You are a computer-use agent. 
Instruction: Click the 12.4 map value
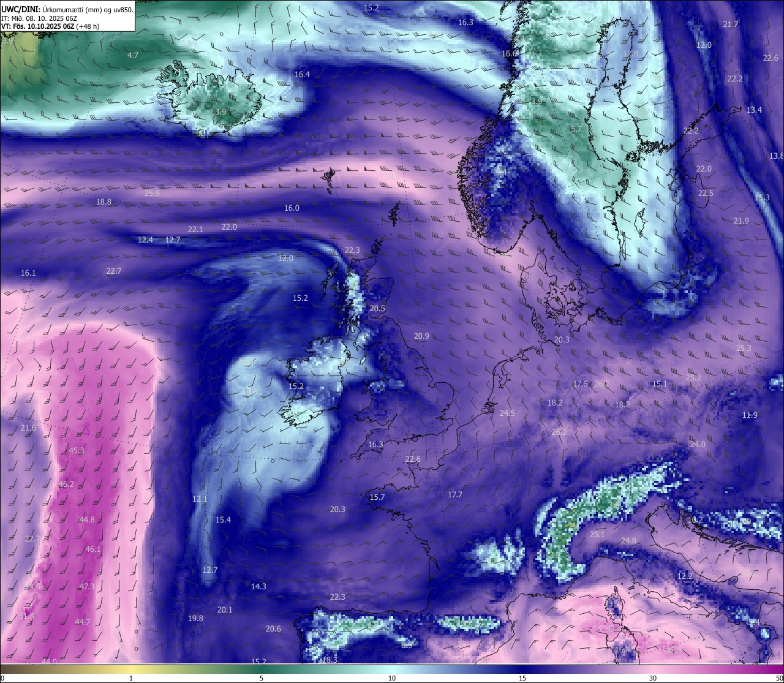click(x=146, y=240)
